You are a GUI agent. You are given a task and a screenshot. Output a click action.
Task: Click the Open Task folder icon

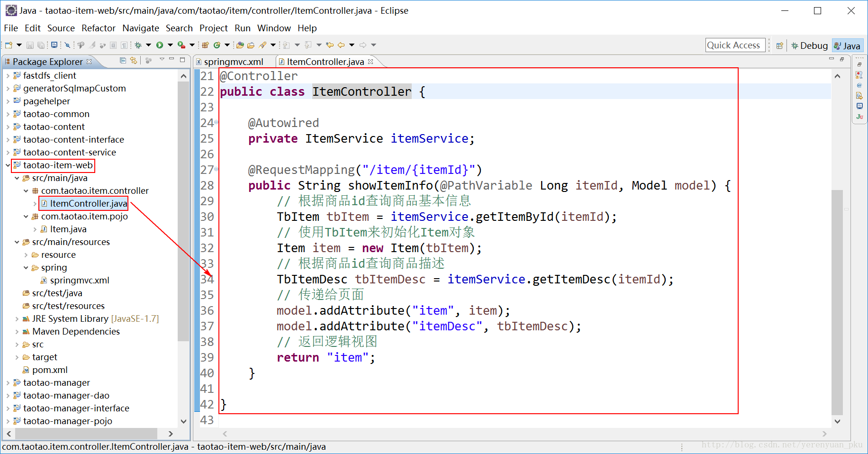coord(251,45)
